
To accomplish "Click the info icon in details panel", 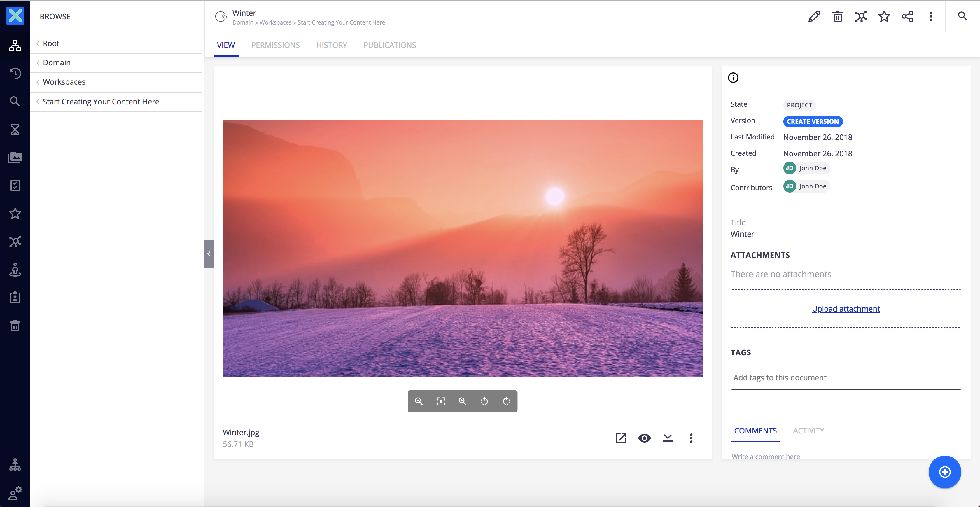I will pyautogui.click(x=733, y=78).
